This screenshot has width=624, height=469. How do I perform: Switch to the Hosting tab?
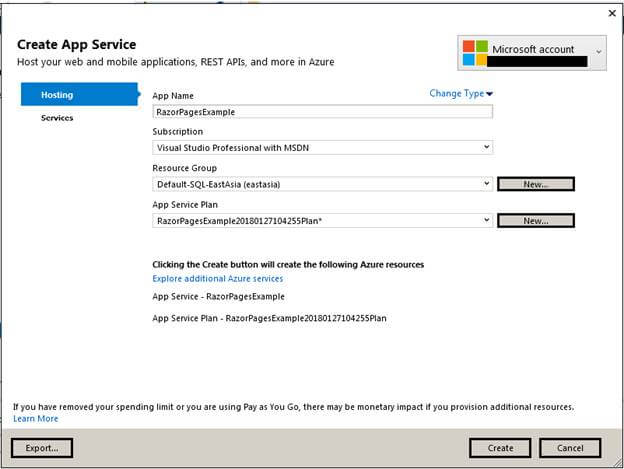78,95
